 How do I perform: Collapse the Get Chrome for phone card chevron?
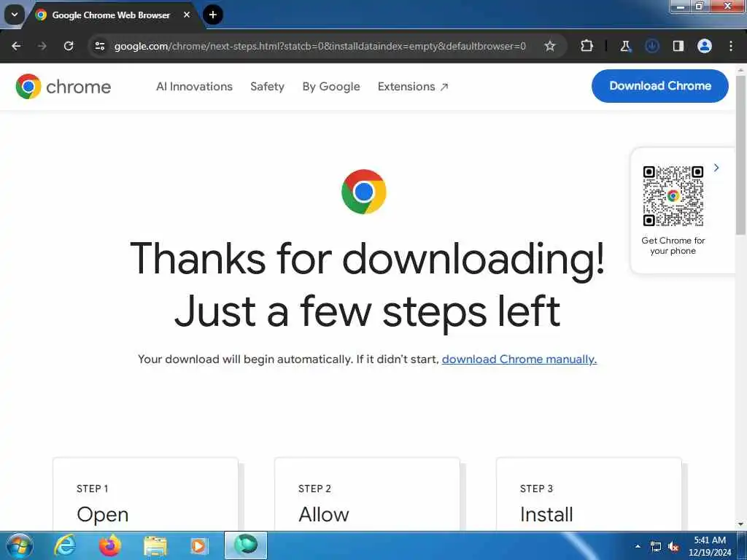pos(716,168)
